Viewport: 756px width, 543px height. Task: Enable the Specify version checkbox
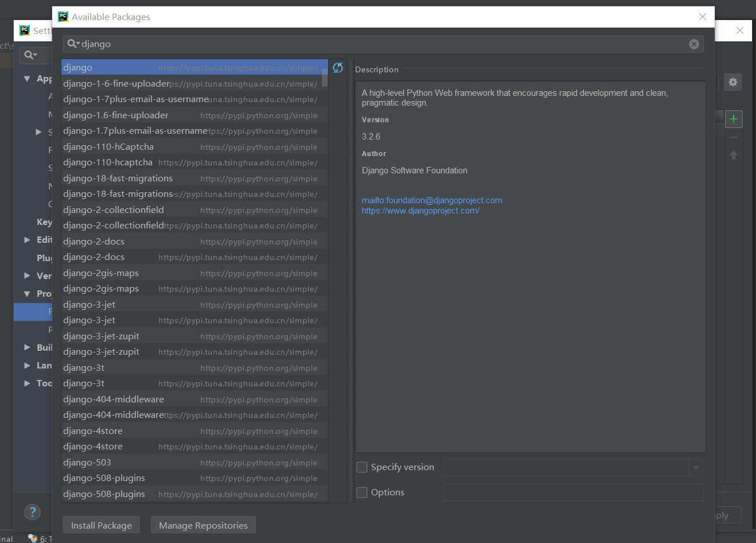362,467
